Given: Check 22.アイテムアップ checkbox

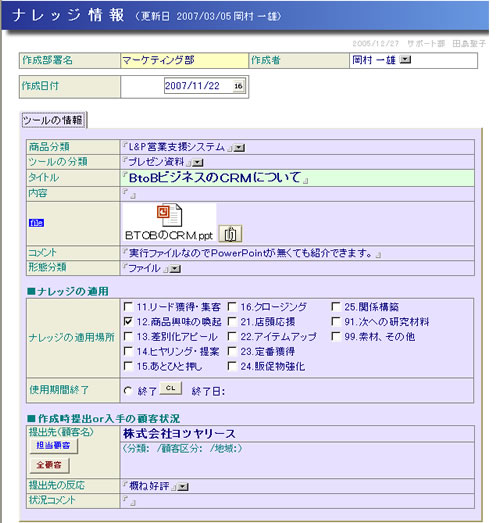Looking at the screenshot, I should [232, 336].
